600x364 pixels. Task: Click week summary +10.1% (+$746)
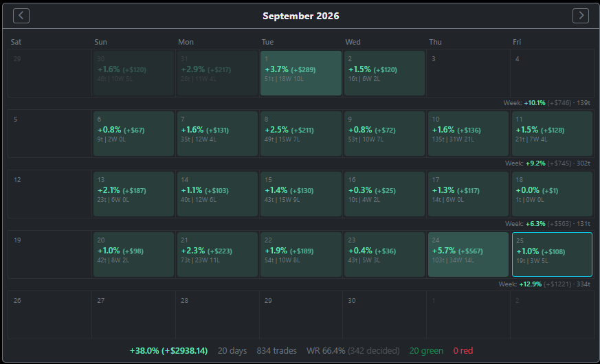(547, 103)
